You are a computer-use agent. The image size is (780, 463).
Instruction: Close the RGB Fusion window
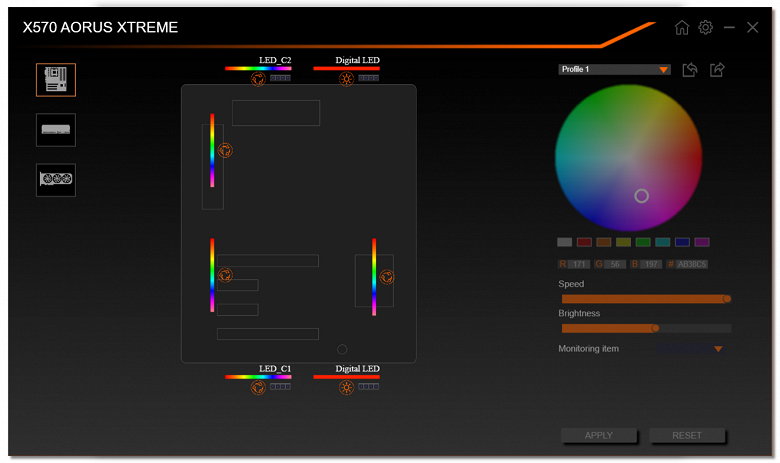753,27
